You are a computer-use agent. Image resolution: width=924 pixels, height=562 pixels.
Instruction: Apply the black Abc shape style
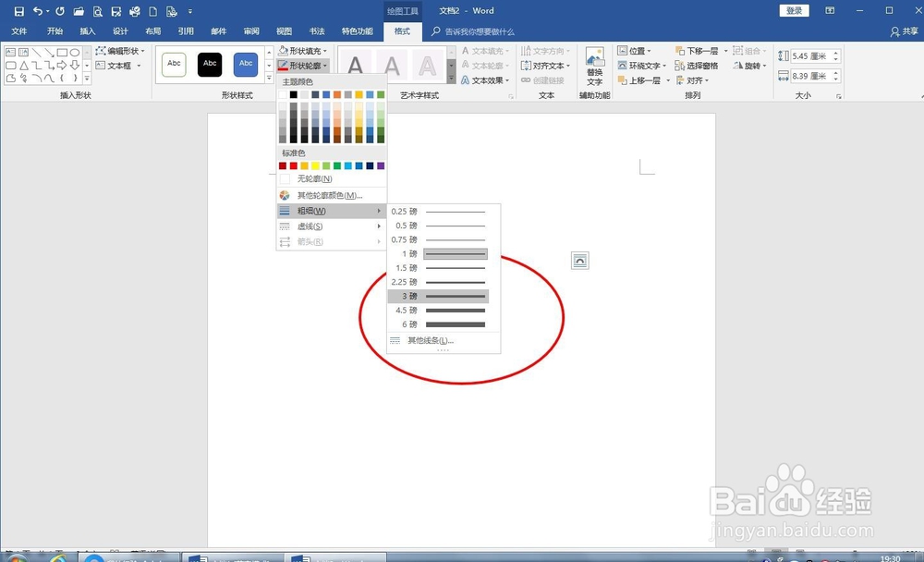tap(210, 65)
